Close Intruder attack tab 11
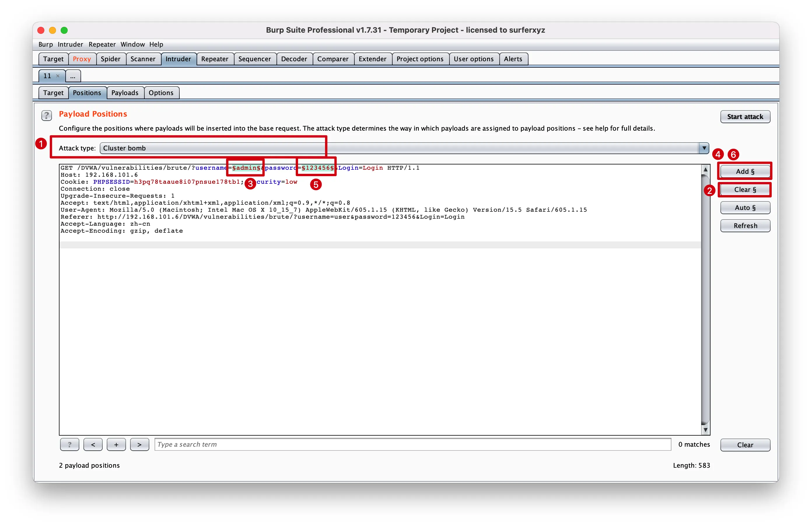Screen dimensions: 812x526 point(58,76)
